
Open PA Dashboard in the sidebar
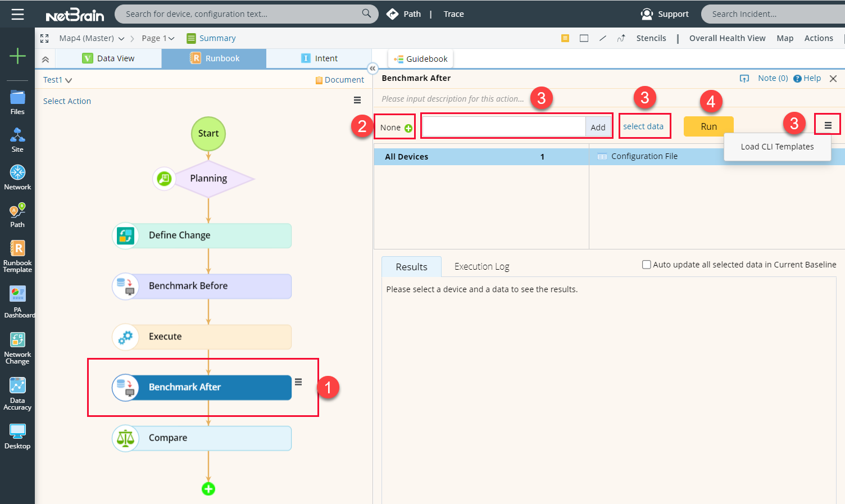pos(17,302)
